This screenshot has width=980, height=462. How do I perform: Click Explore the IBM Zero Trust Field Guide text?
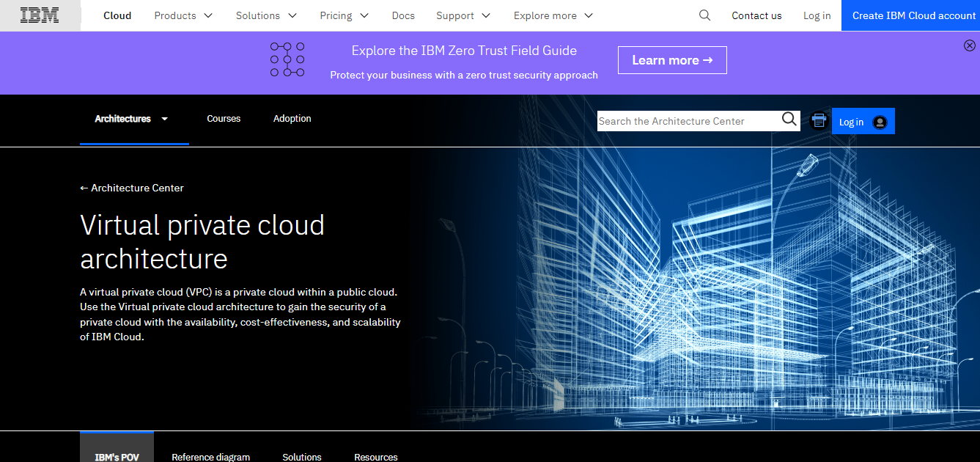click(464, 51)
